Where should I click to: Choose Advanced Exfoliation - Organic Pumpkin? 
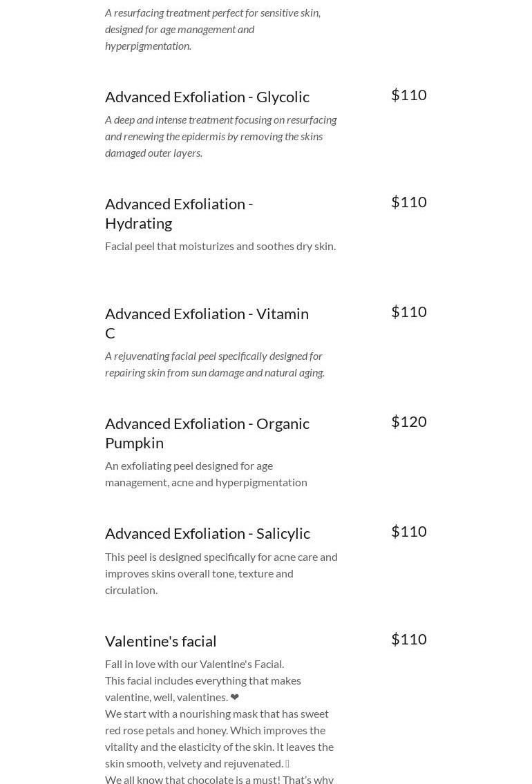pos(207,432)
